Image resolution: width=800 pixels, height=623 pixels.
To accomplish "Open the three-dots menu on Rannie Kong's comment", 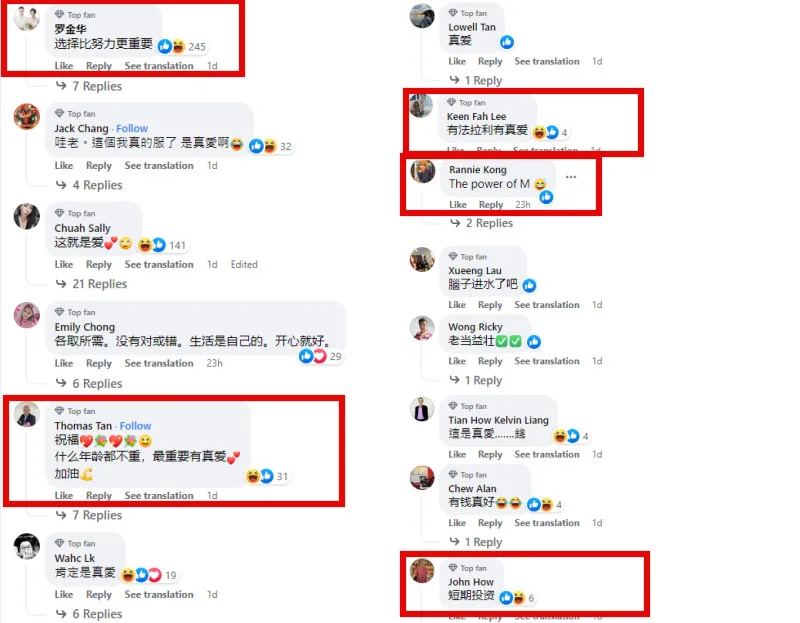I will point(570,177).
